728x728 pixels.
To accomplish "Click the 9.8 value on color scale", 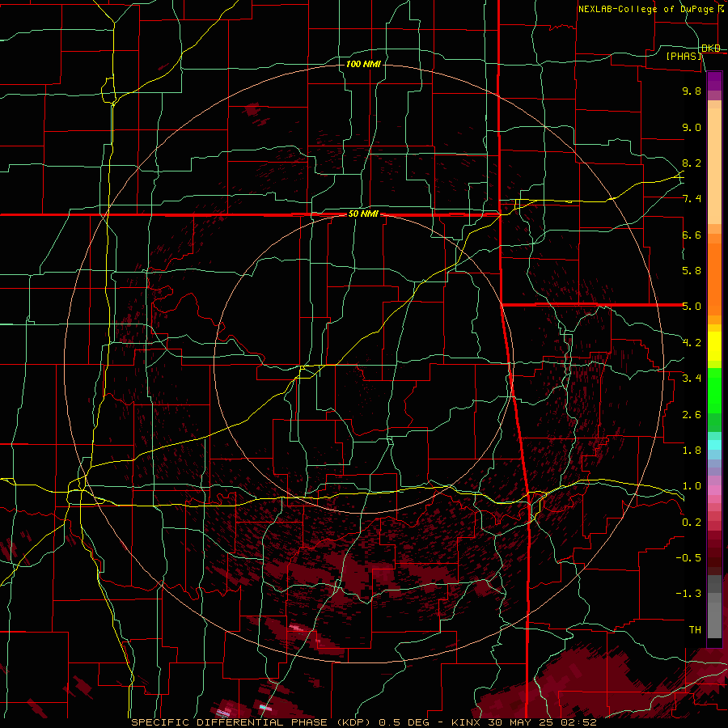I will 692,91.
